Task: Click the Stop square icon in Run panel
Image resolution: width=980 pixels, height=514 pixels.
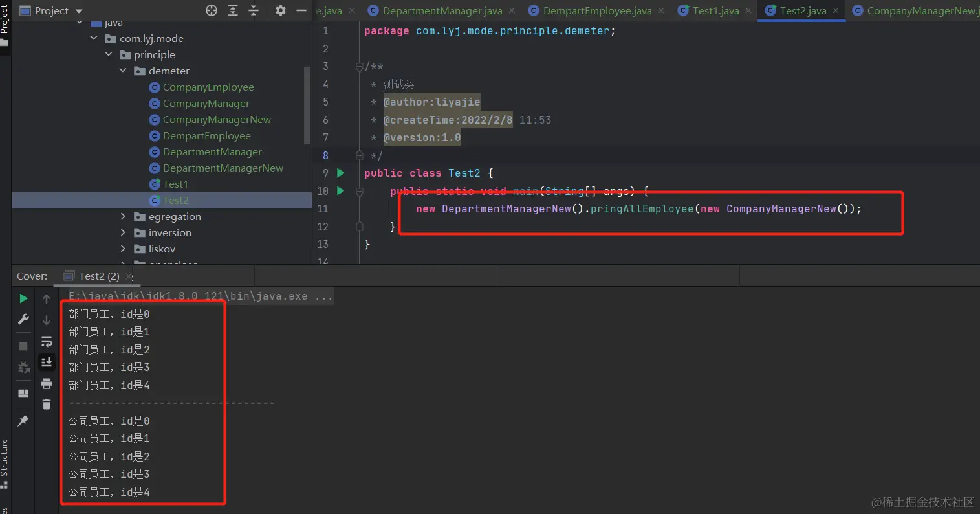Action: pos(23,346)
